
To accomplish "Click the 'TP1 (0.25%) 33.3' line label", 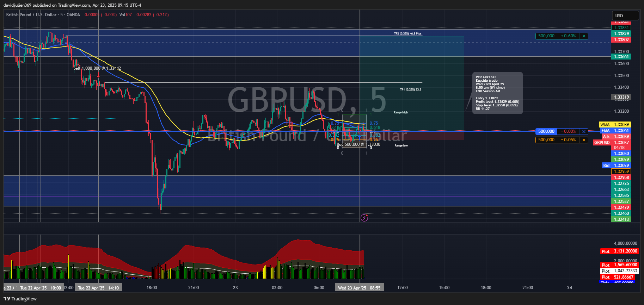I will click(x=411, y=90).
